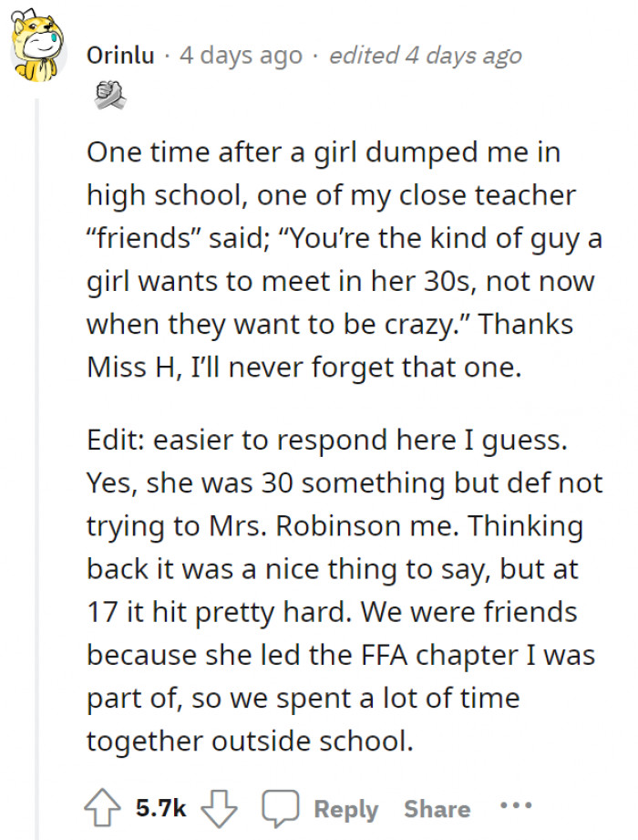This screenshot has width=638, height=840.
Task: Click the 5.7k vote count
Action: (x=161, y=807)
